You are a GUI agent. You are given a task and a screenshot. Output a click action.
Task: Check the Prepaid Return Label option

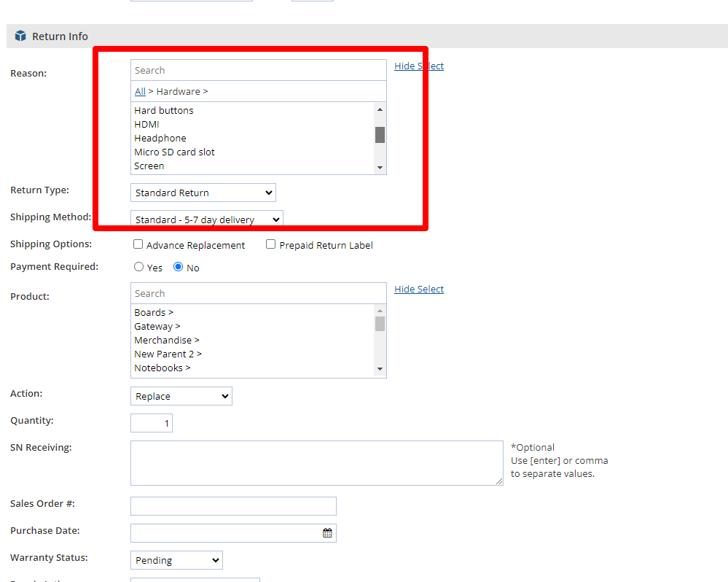(x=271, y=245)
